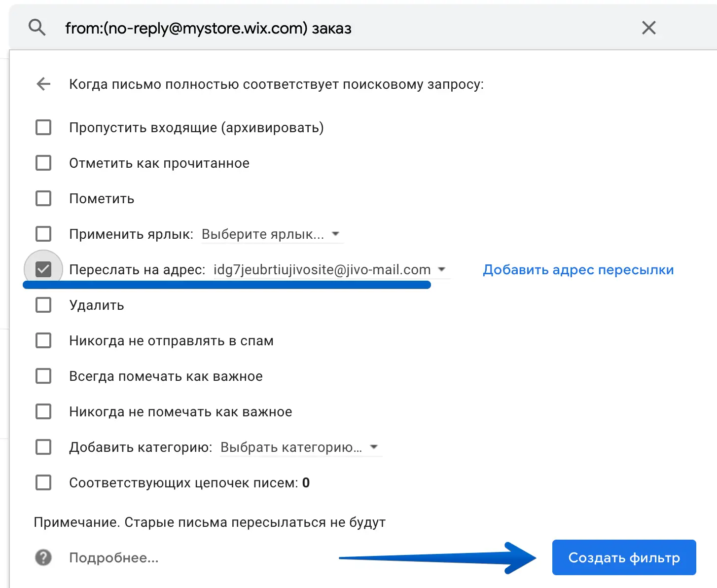This screenshot has height=588, width=717.
Task: Check 'Никогда не помечать как важное'
Action: [43, 412]
